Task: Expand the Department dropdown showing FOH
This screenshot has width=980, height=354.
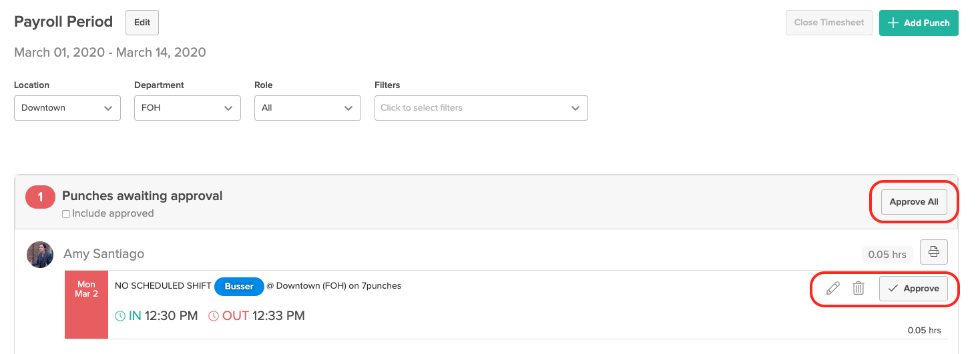Action: 188,108
